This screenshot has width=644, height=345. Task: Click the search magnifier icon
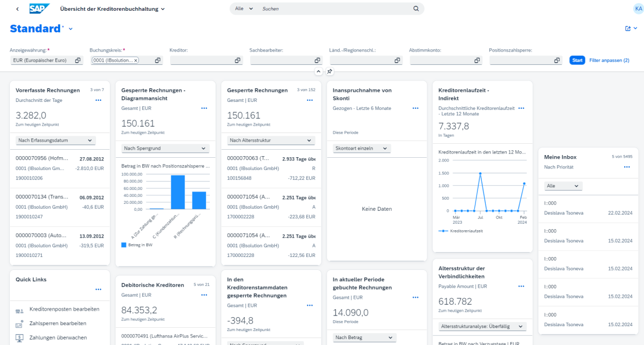tap(416, 9)
